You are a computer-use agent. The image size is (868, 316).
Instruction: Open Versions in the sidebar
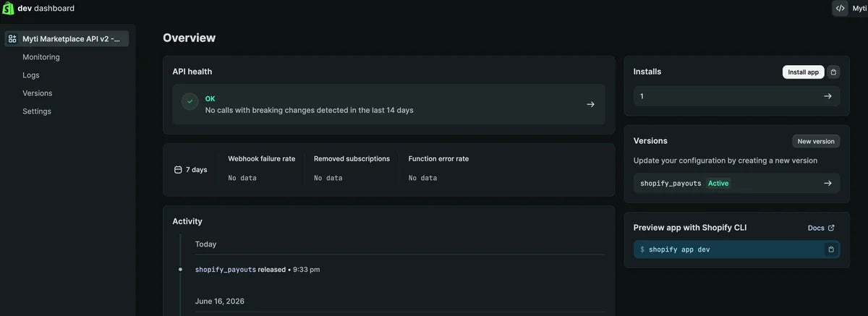coord(38,93)
